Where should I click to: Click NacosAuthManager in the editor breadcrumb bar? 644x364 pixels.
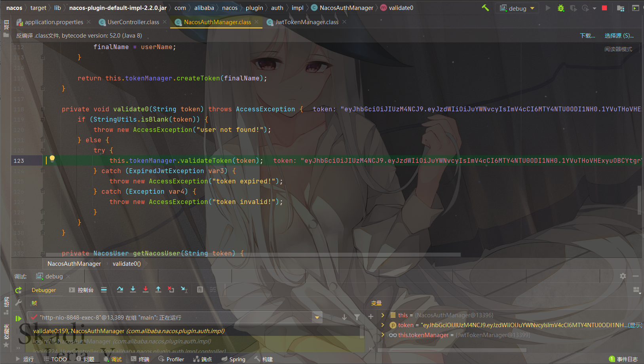tap(74, 264)
